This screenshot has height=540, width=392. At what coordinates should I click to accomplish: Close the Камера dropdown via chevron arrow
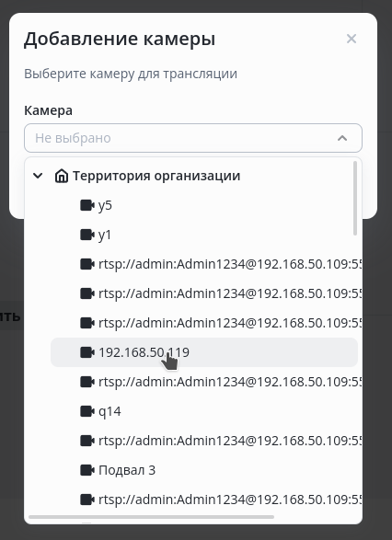click(x=342, y=138)
